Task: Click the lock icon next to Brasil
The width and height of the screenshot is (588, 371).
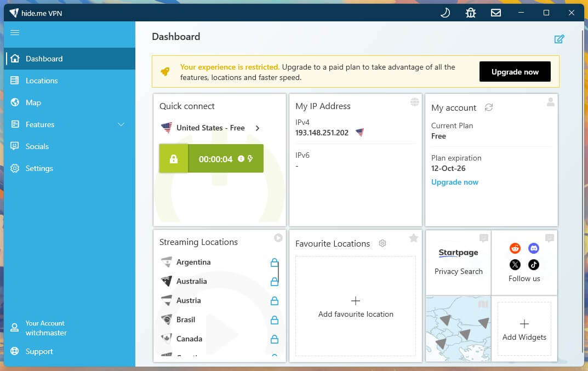Action: tap(275, 320)
